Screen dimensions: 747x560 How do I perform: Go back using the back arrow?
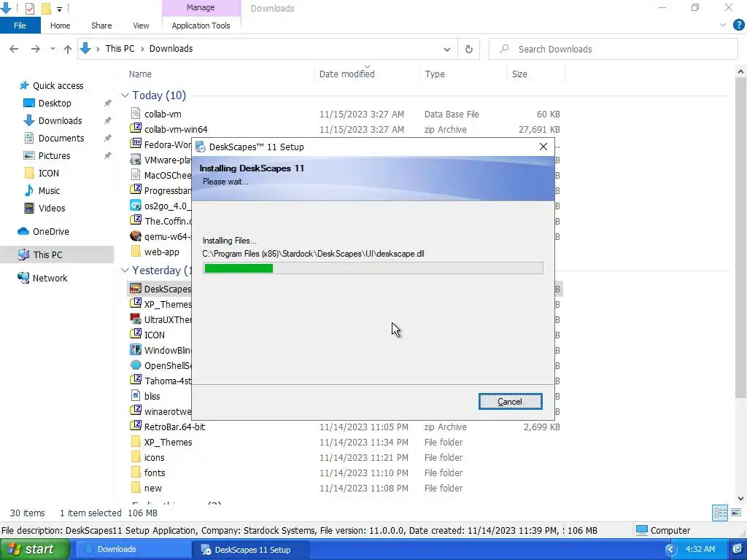point(14,49)
